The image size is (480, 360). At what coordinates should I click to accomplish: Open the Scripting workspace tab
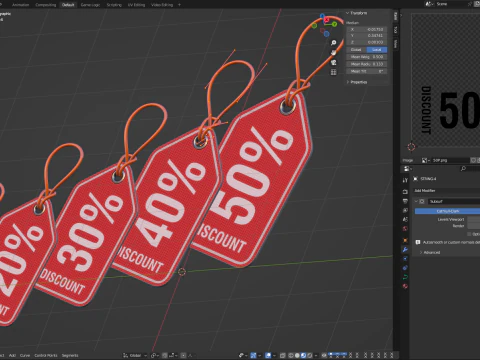click(114, 5)
